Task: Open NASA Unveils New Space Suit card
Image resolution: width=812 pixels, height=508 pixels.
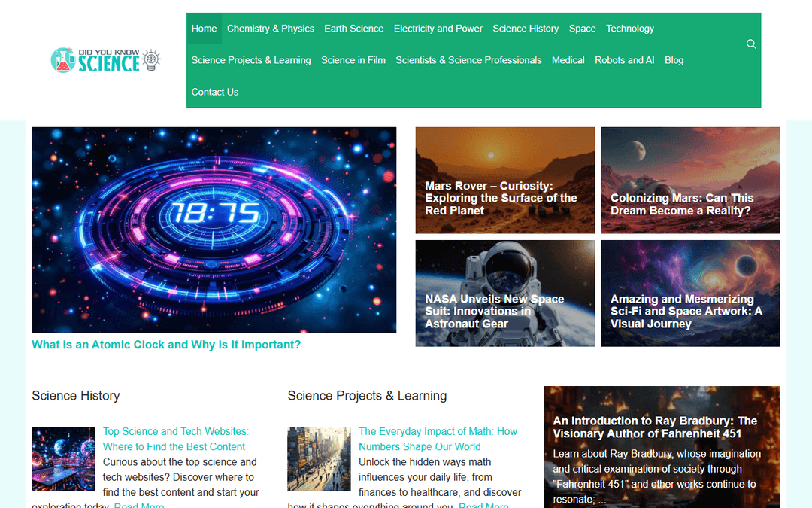Action: 505,294
